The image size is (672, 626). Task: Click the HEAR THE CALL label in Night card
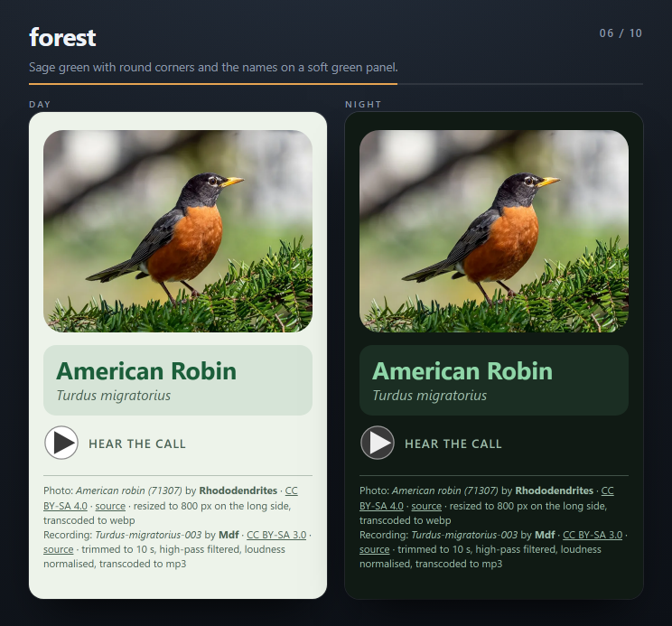453,444
